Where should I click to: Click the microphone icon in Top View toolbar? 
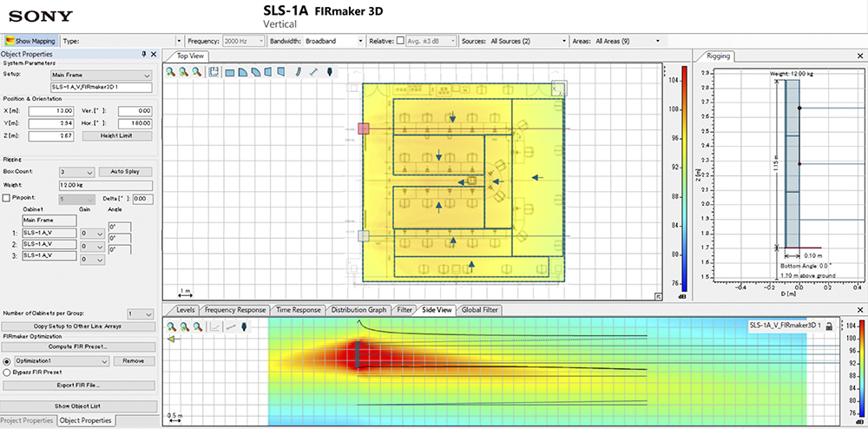click(330, 73)
